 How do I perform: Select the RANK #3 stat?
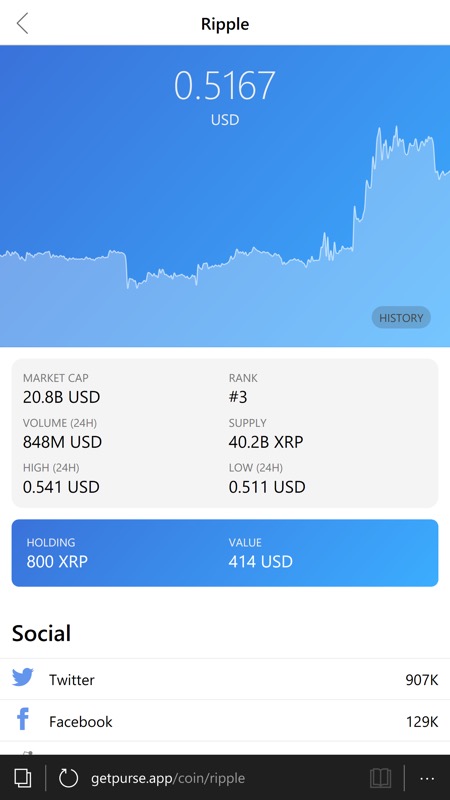coord(243,389)
